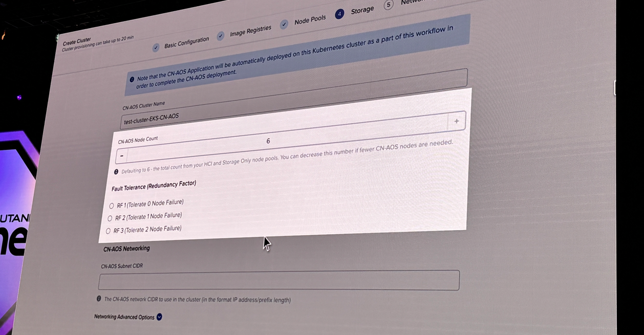Screen dimensions: 644x335
Task: Click the Image Registries checkmark step icon
Action: coord(220,36)
